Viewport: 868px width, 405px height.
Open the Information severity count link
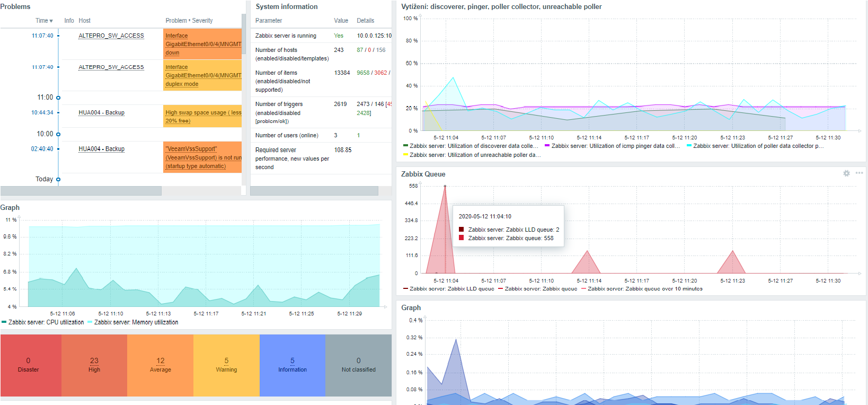pyautogui.click(x=293, y=360)
